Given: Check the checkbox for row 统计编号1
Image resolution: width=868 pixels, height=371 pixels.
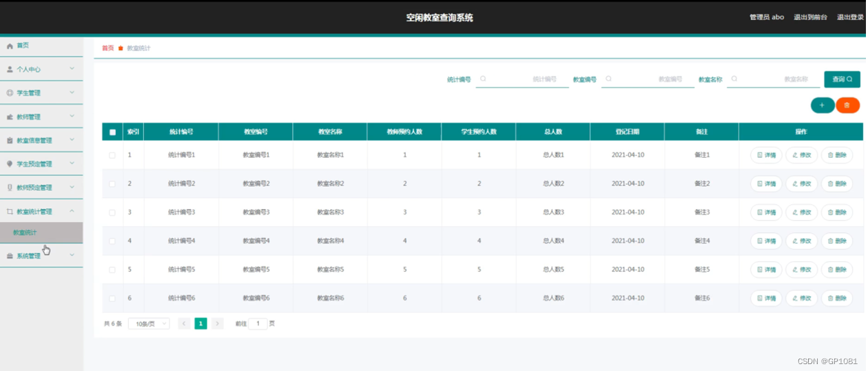Looking at the screenshot, I should [112, 155].
